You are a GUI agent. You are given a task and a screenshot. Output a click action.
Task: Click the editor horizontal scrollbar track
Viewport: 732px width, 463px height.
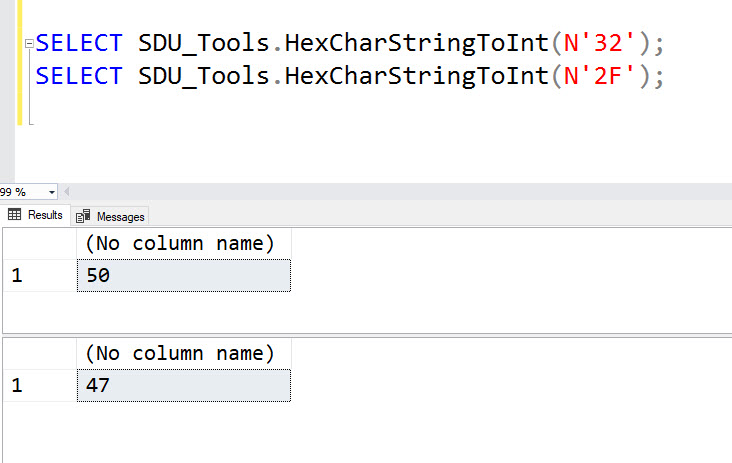click(401, 192)
